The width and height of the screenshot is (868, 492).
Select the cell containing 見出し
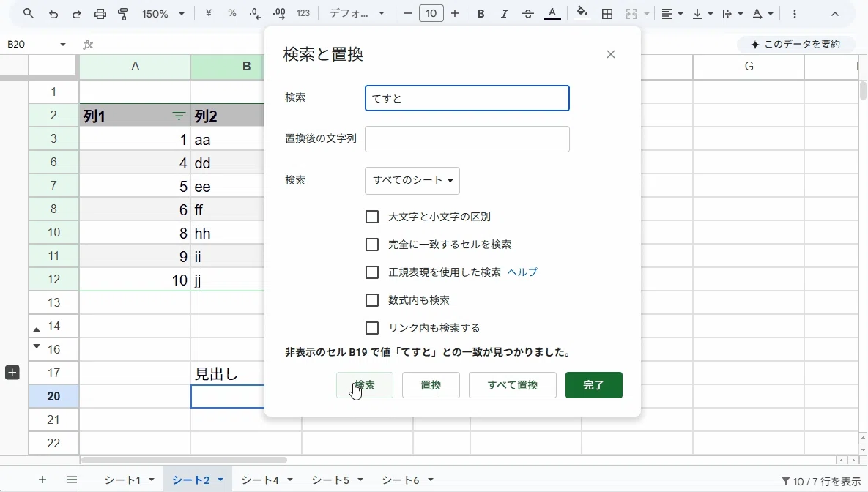(228, 373)
